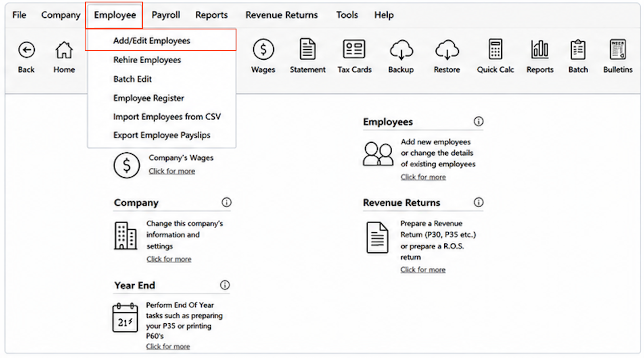The height and width of the screenshot is (358, 644).
Task: Select Rehire Employees from dropdown
Action: [147, 60]
